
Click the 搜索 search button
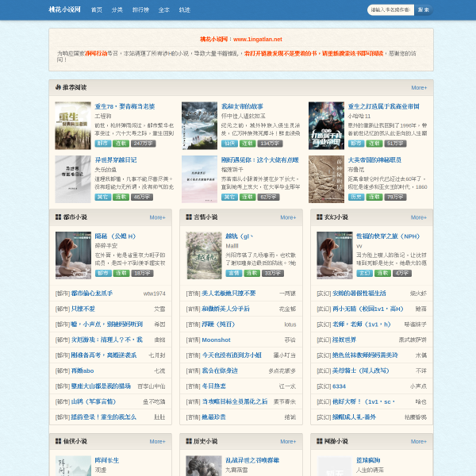(x=423, y=10)
